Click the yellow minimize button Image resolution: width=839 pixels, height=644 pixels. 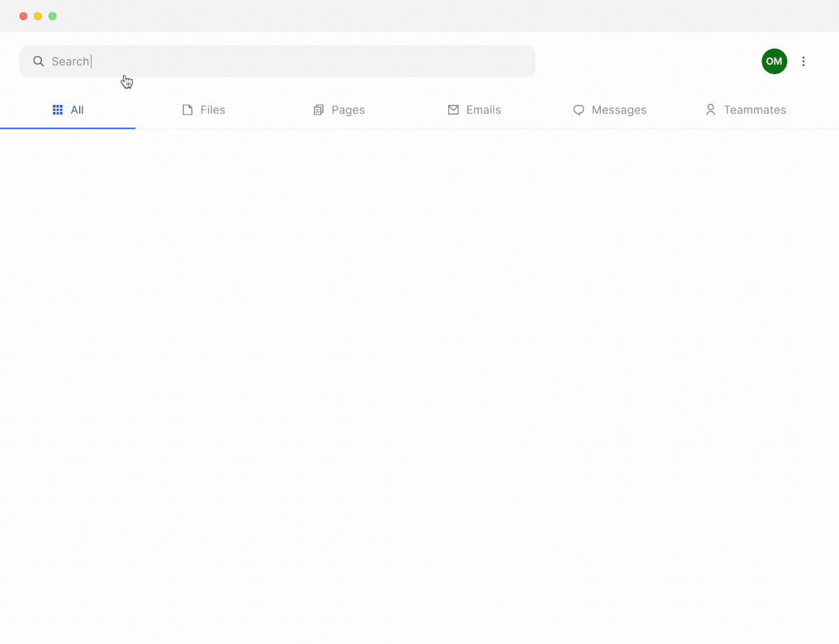click(x=38, y=15)
